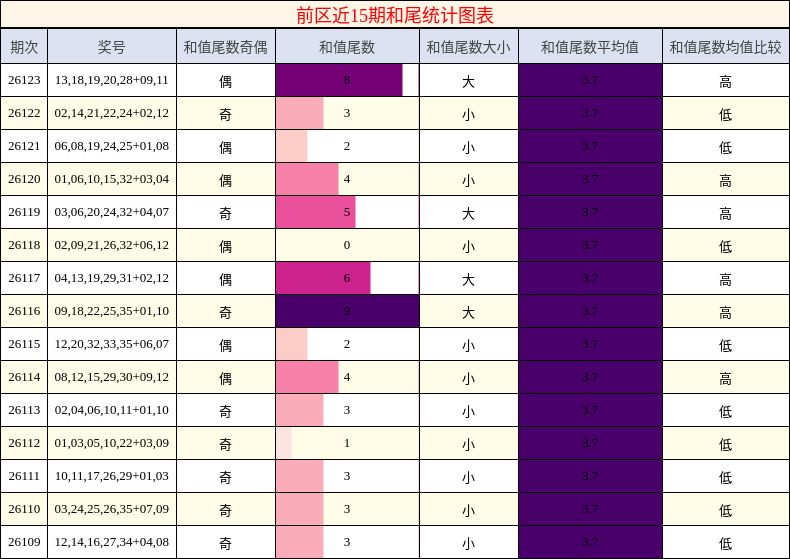Click issue number 26113
Screen dimensions: 790x559
pyautogui.click(x=24, y=410)
